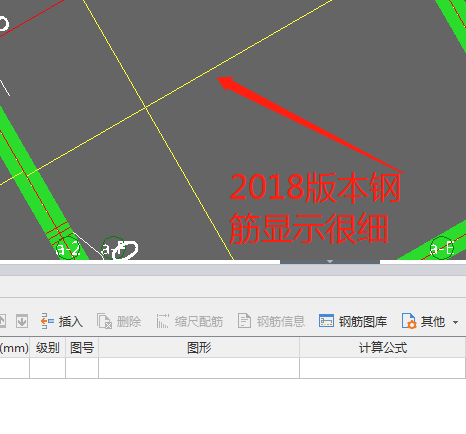This screenshot has width=466, height=434.
Task: Click the empty 计算公式 cell in first row
Action: click(383, 368)
